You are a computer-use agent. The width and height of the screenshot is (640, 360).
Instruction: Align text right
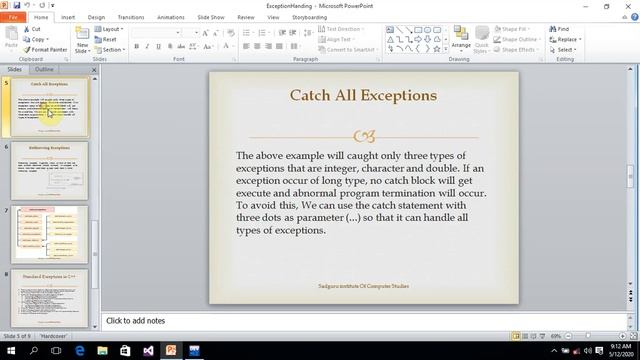tap(268, 46)
